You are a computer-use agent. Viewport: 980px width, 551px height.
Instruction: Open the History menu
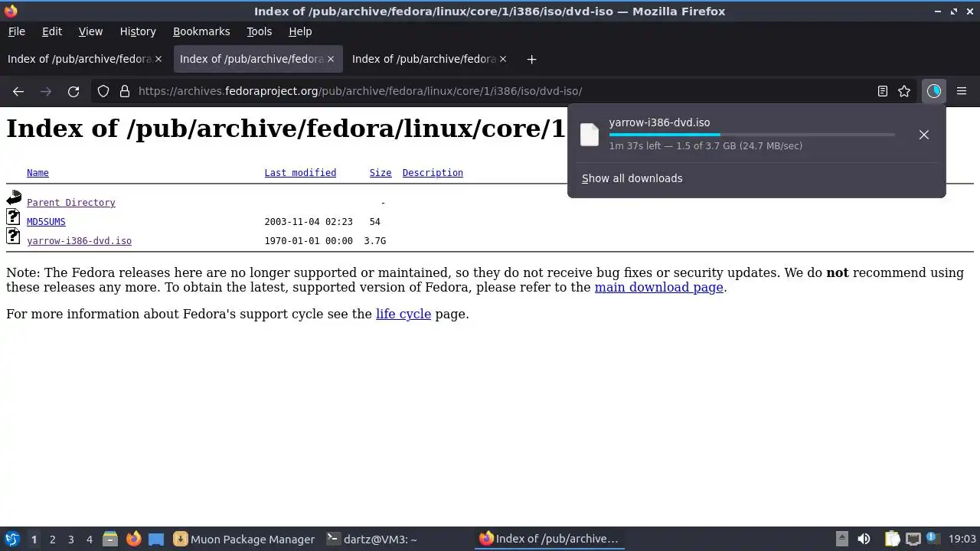tap(138, 31)
